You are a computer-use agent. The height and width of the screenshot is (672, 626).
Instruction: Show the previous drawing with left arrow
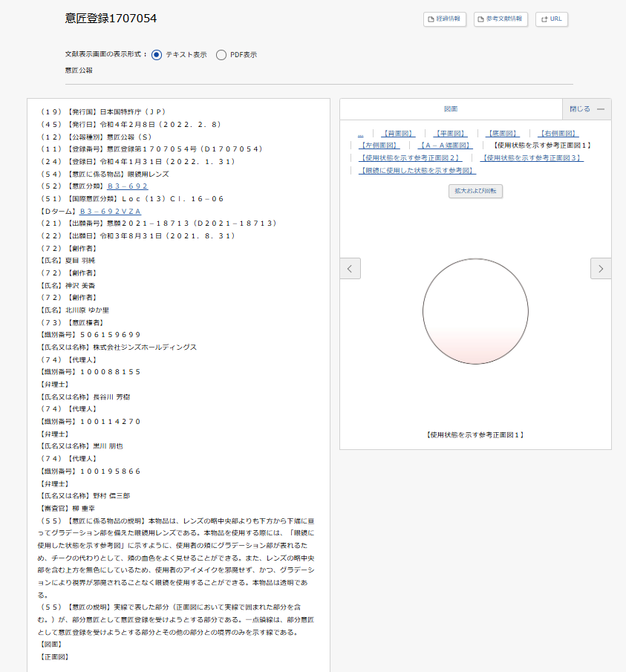pyautogui.click(x=351, y=269)
